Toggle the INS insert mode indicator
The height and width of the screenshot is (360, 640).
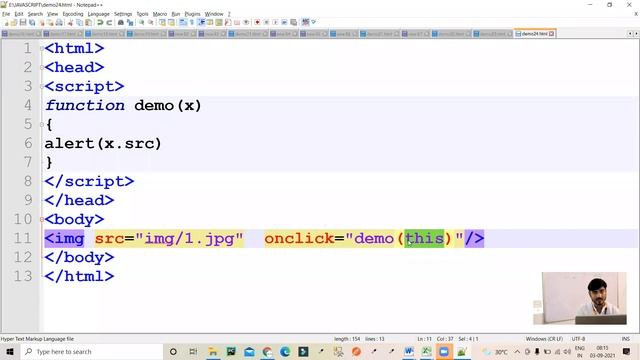[x=626, y=339]
